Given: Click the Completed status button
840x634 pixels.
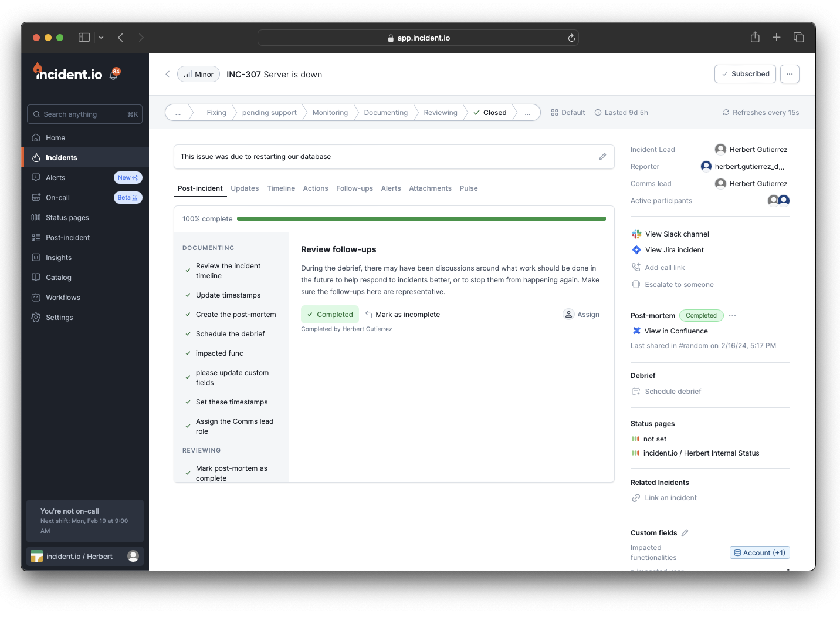Looking at the screenshot, I should click(330, 315).
